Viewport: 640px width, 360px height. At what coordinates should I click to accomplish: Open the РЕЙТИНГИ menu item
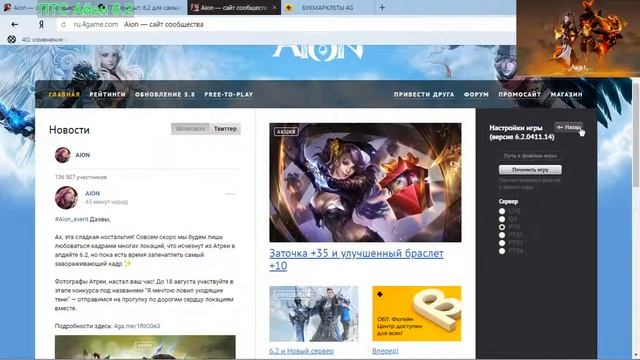[x=107, y=94]
